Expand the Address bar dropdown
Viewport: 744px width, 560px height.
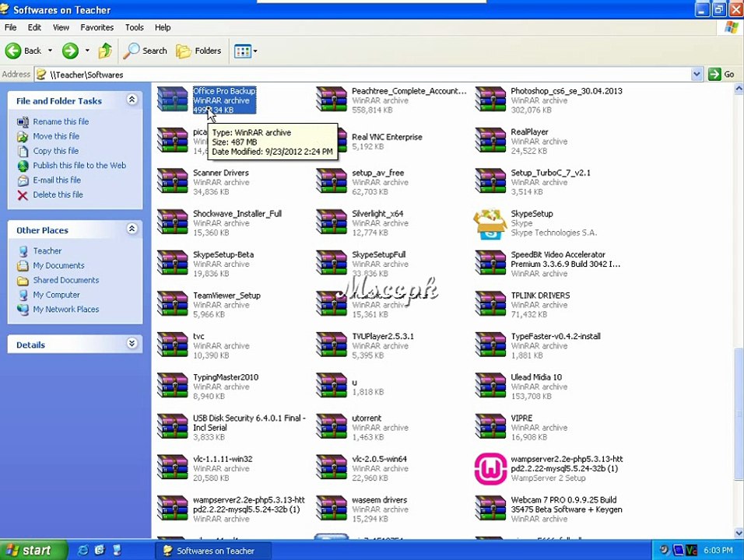click(696, 75)
